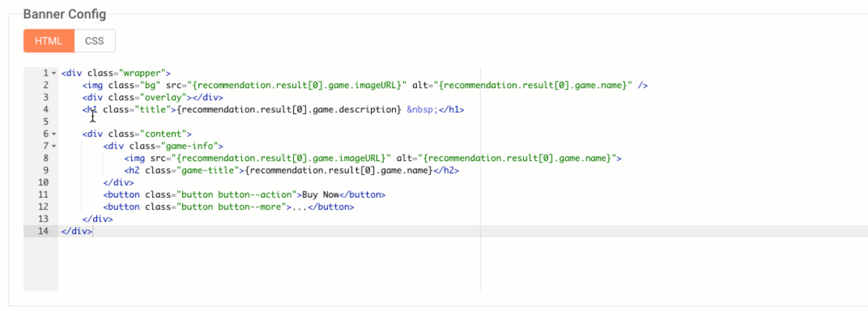
Task: Click the "game-title" class value in the h2 tag
Action: 210,171
